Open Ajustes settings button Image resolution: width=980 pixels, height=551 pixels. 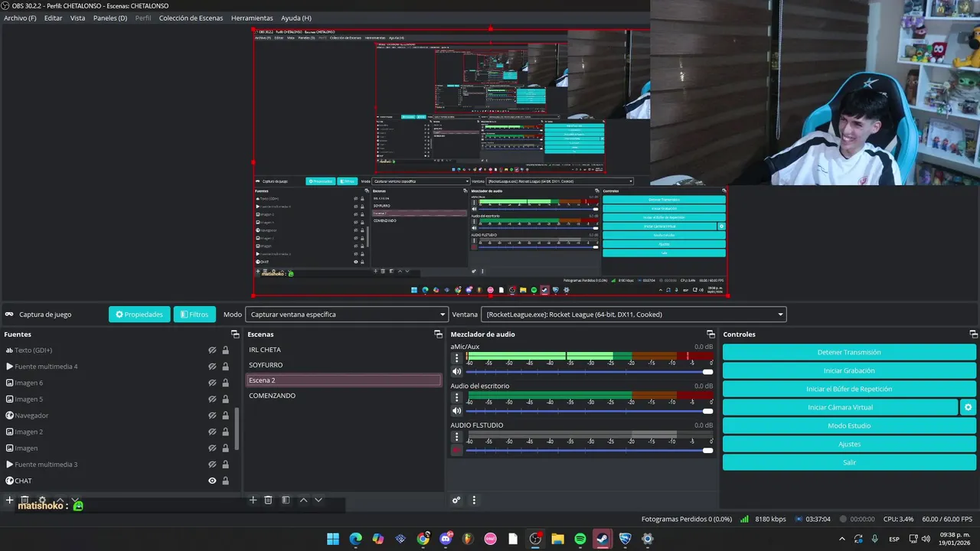[x=849, y=444]
